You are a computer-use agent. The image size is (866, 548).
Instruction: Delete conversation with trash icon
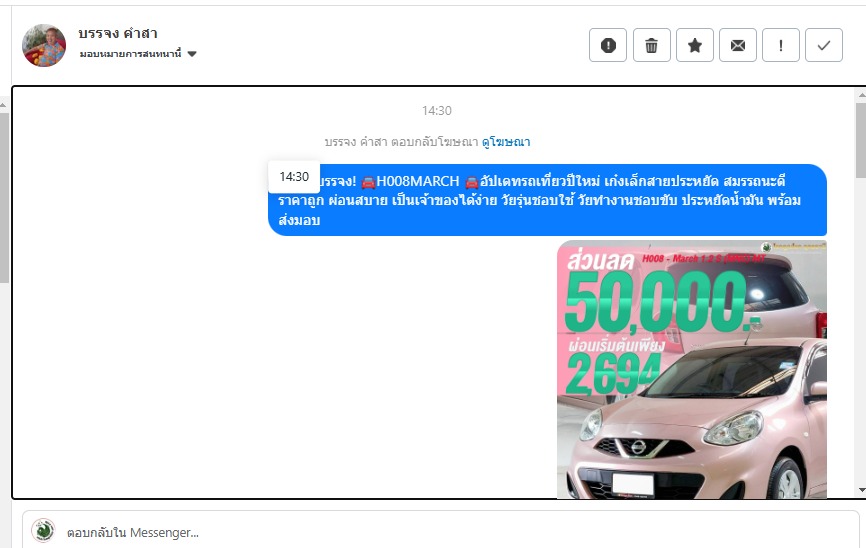coord(651,45)
